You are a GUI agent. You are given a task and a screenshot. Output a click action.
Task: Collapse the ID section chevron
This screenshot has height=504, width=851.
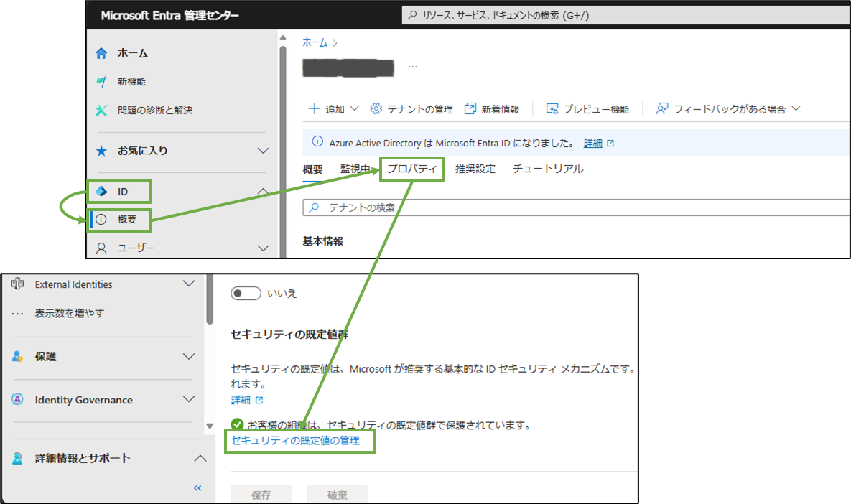coord(264,191)
